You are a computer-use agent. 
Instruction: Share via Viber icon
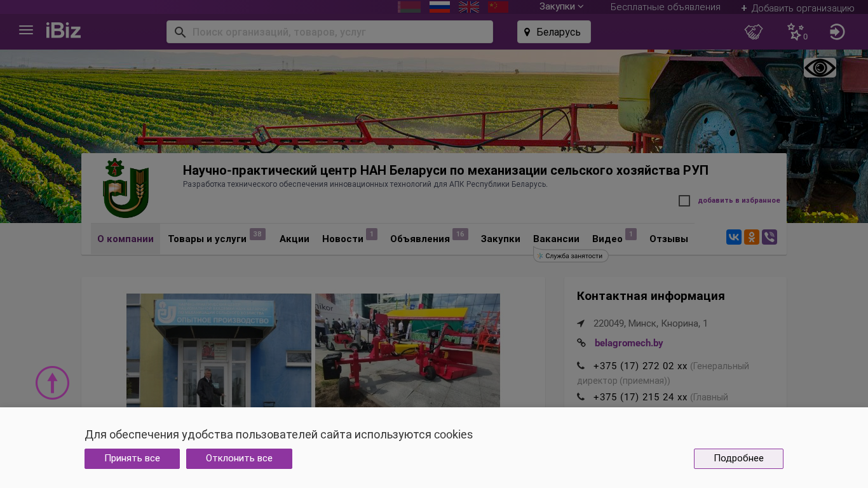tap(770, 237)
